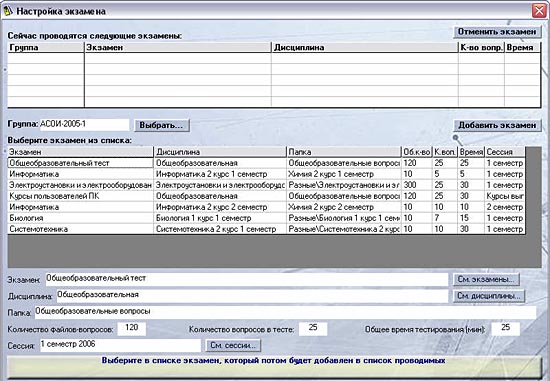This screenshot has width=550, height=381.
Task: Click the Группа input field АСОИ-2005-1
Action: pyautogui.click(x=84, y=125)
